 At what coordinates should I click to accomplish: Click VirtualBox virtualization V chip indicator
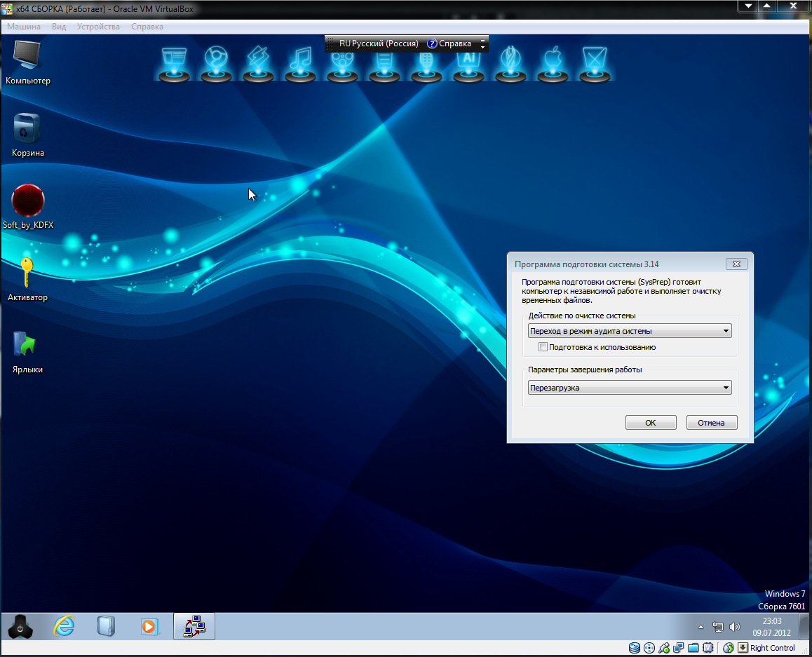pos(708,648)
